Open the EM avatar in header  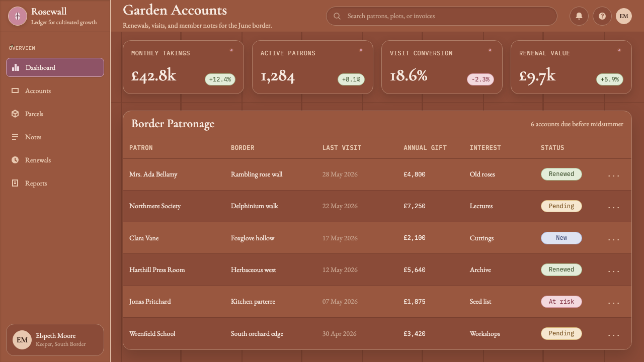[x=624, y=16]
